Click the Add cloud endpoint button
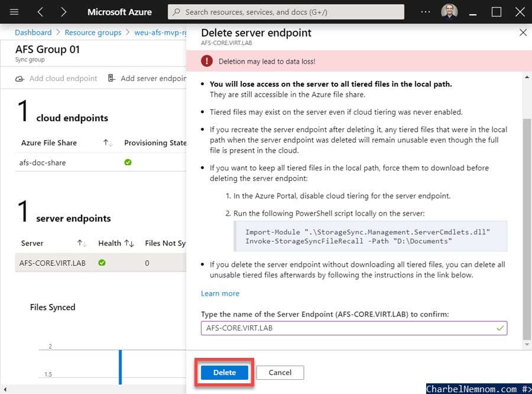This screenshot has width=532, height=394. coord(56,79)
